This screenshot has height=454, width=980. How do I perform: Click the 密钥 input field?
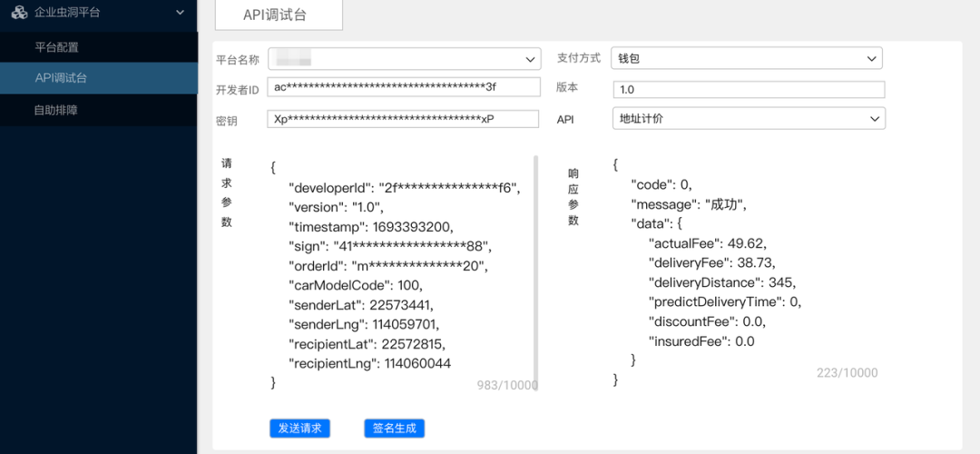pyautogui.click(x=403, y=119)
